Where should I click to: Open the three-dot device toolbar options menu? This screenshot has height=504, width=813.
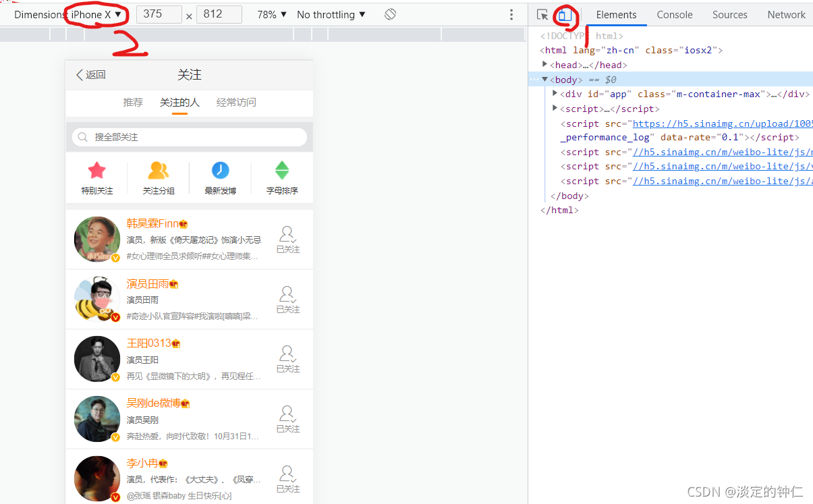(x=511, y=14)
